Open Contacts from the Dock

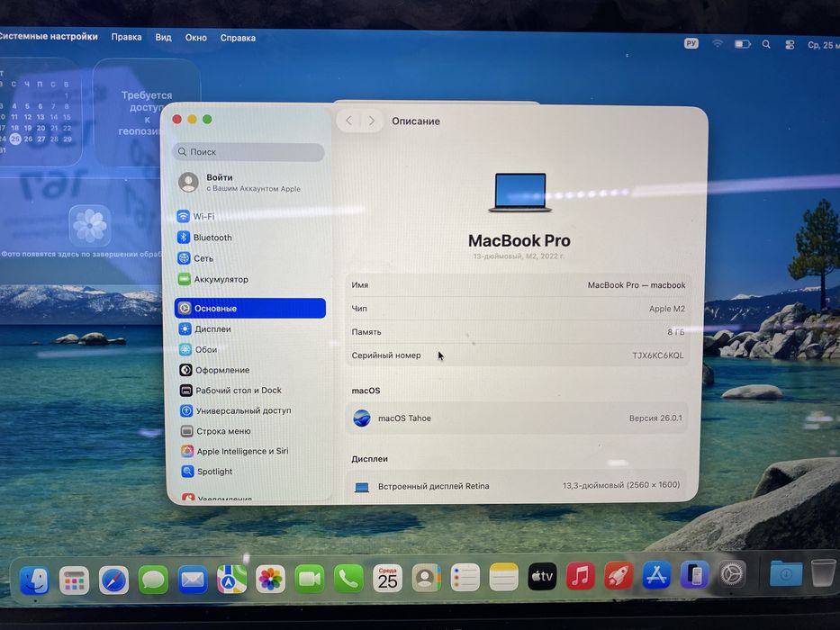pos(427,578)
